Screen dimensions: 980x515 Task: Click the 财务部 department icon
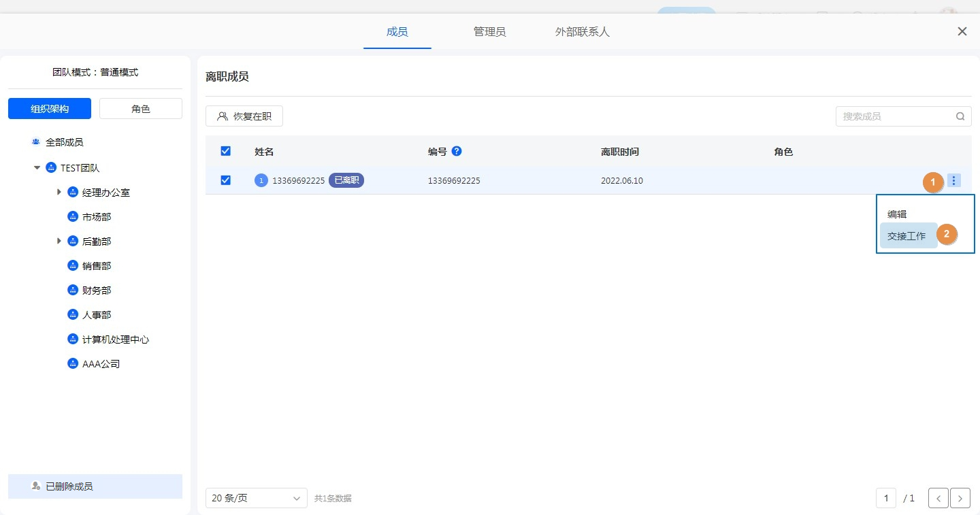click(73, 290)
